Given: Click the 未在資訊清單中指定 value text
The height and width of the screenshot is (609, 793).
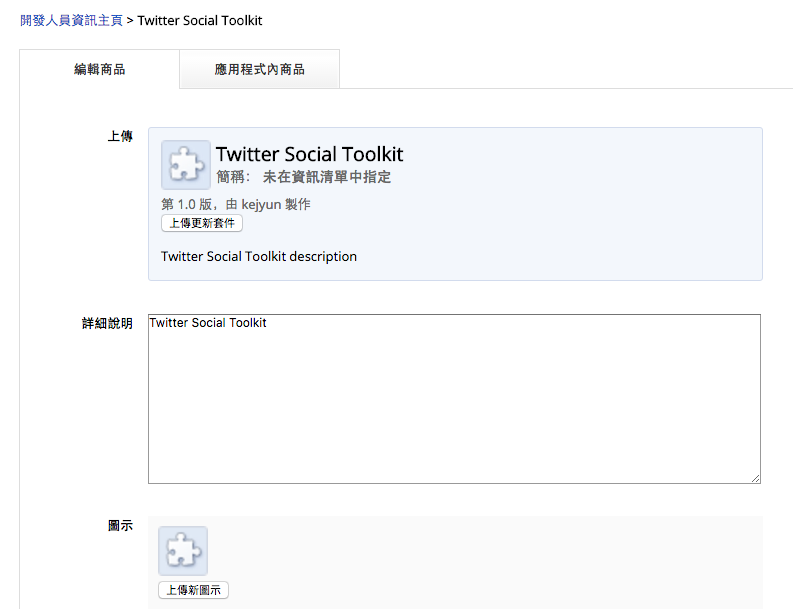Looking at the screenshot, I should pos(326,177).
